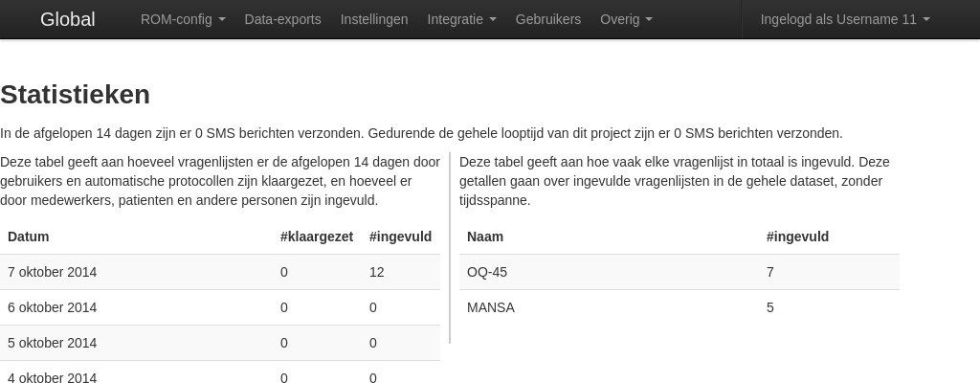Open Instellingen in the navbar

(374, 19)
